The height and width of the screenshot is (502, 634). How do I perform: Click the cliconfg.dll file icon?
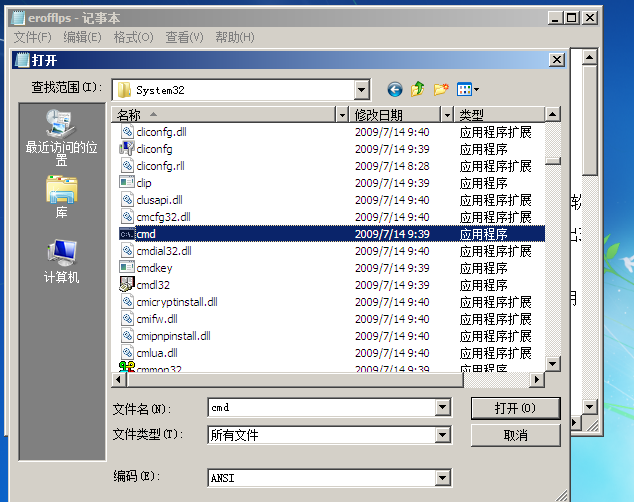(x=127, y=132)
